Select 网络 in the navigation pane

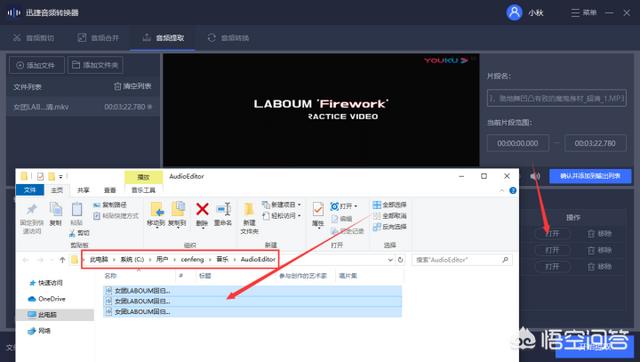click(x=39, y=331)
